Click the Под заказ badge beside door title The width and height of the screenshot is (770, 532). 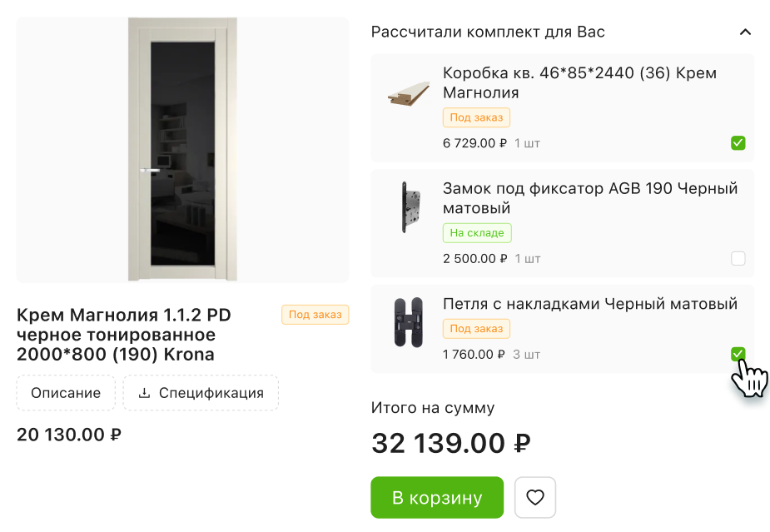click(315, 315)
